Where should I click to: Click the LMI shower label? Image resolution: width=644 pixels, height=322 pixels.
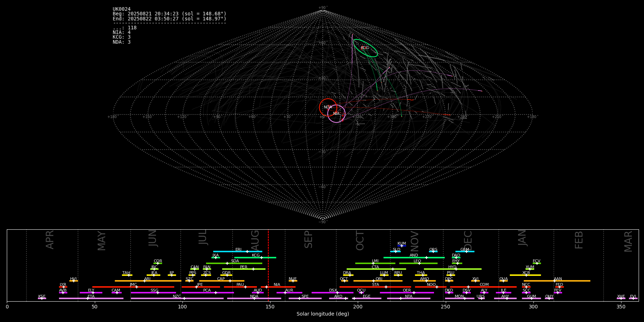[x=375, y=261]
